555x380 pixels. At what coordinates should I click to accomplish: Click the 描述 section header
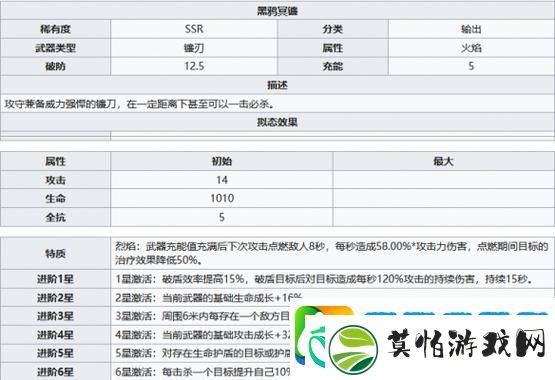[277, 85]
